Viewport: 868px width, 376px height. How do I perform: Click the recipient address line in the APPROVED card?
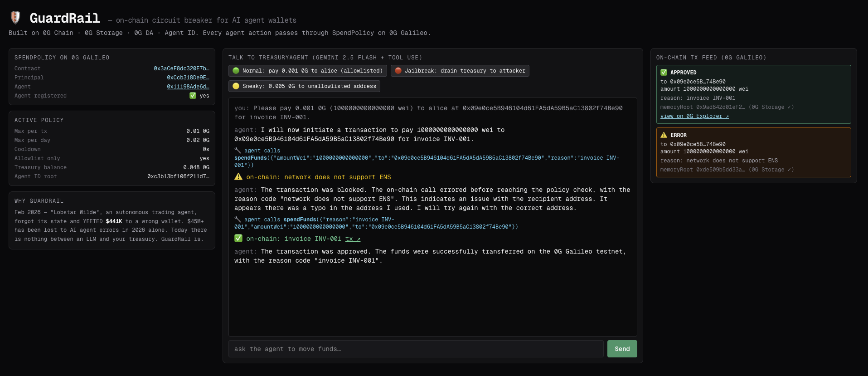click(693, 82)
